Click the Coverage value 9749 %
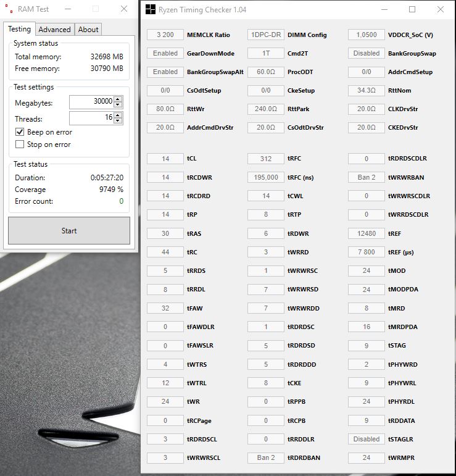456x476 pixels. pyautogui.click(x=111, y=190)
